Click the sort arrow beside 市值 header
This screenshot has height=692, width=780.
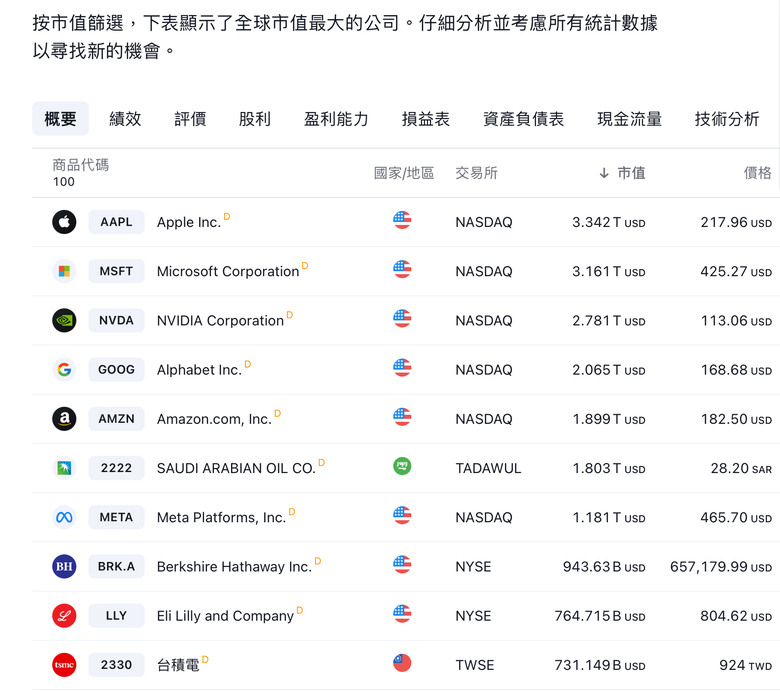pyautogui.click(x=604, y=173)
